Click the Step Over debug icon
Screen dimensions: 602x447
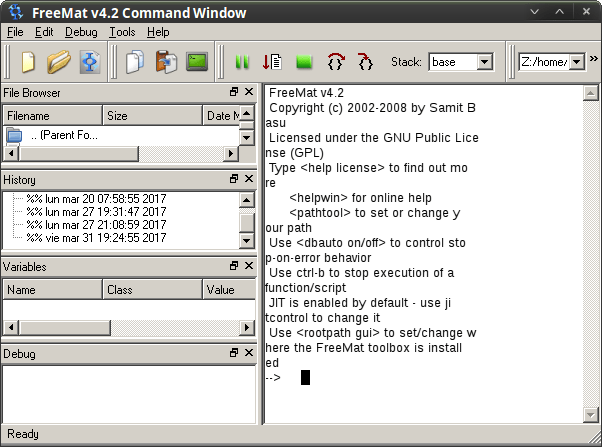(336, 62)
